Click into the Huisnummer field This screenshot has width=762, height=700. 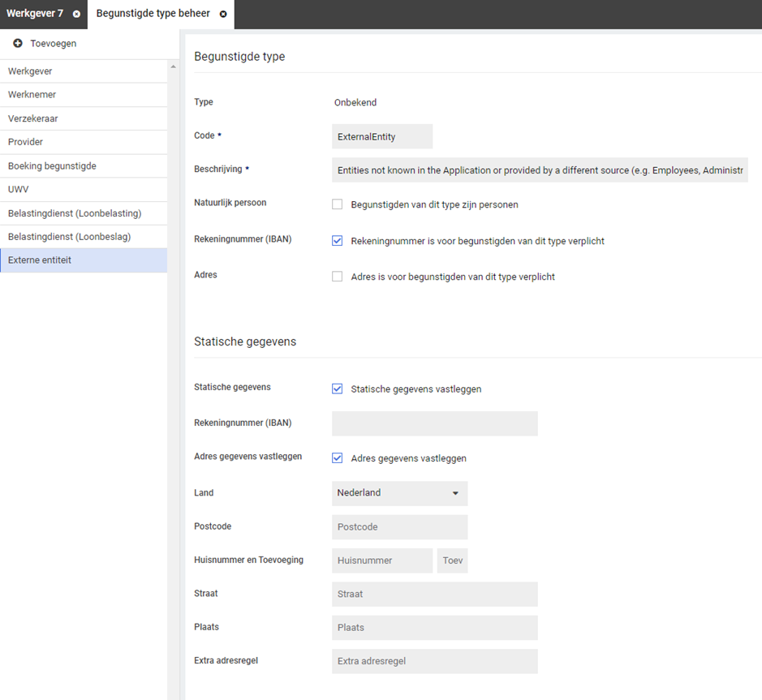pos(382,560)
